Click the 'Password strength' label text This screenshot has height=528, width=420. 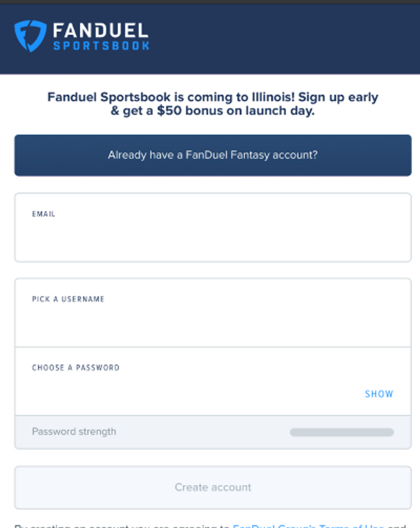(x=74, y=432)
